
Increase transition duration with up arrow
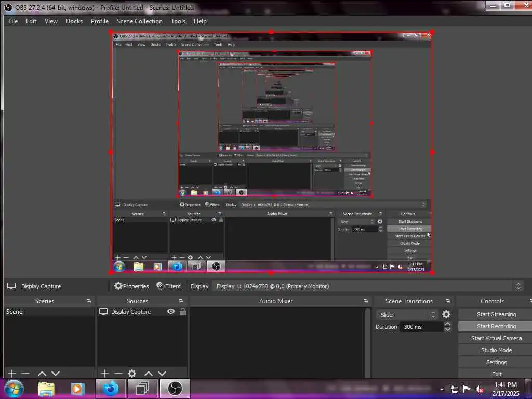click(447, 324)
